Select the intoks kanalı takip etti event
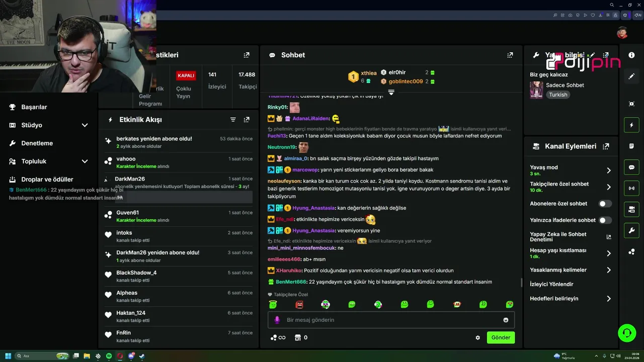644x362 pixels. 179,236
